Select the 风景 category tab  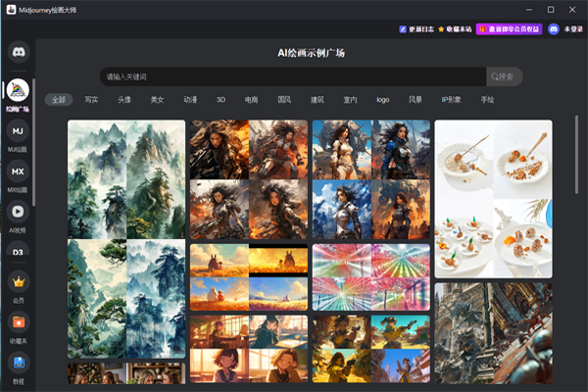point(416,100)
